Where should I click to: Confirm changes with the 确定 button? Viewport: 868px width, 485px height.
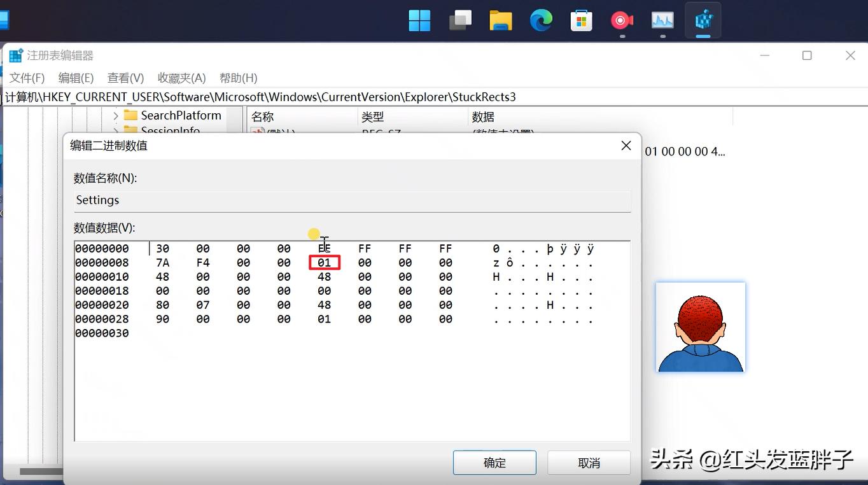tap(494, 463)
